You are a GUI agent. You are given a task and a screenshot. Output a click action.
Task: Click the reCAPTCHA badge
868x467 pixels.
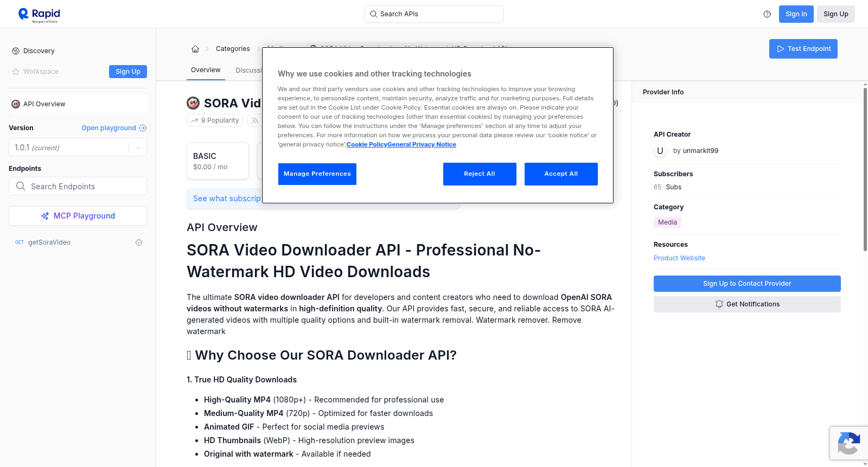tap(848, 443)
